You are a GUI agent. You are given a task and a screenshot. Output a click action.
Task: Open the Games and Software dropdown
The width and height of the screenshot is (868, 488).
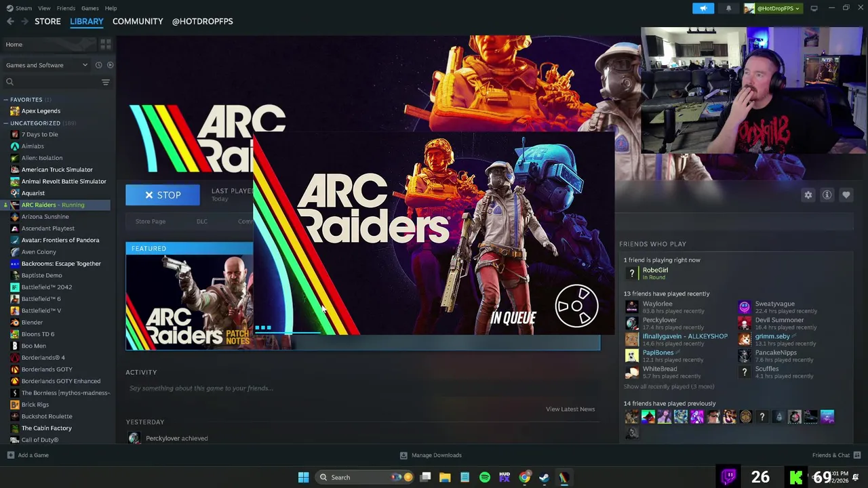point(47,65)
